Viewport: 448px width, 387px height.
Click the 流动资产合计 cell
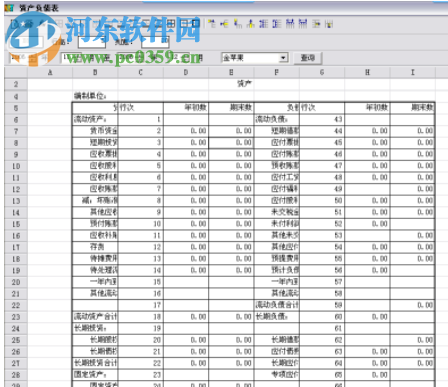95,317
